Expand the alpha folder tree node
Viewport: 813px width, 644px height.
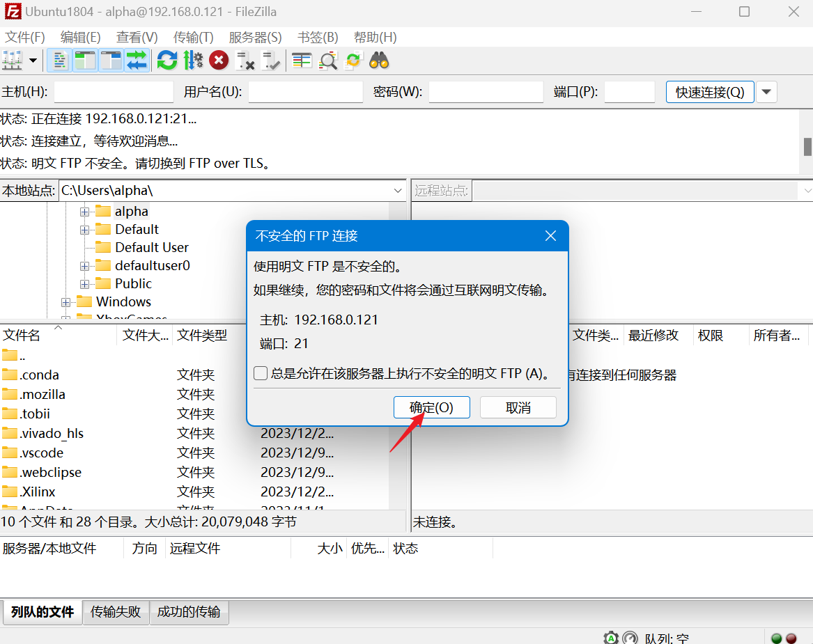point(84,212)
